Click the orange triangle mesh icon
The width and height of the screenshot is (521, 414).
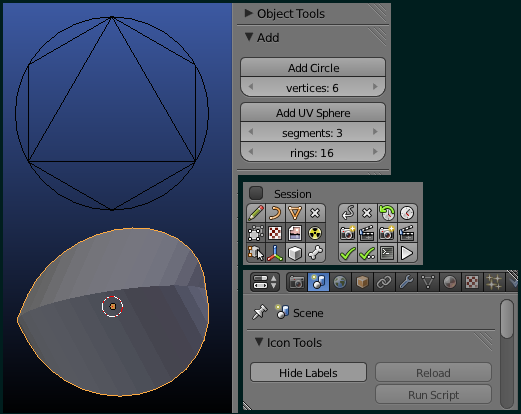pyautogui.click(x=295, y=213)
